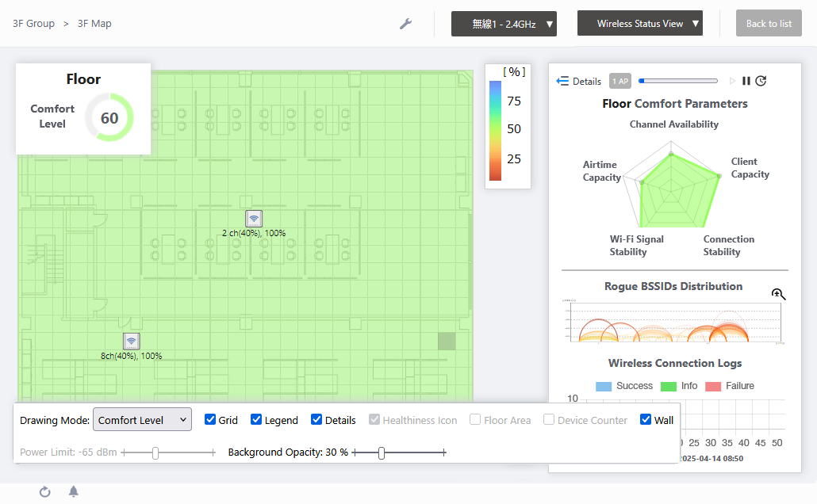Click the history clock icon

[x=761, y=81]
